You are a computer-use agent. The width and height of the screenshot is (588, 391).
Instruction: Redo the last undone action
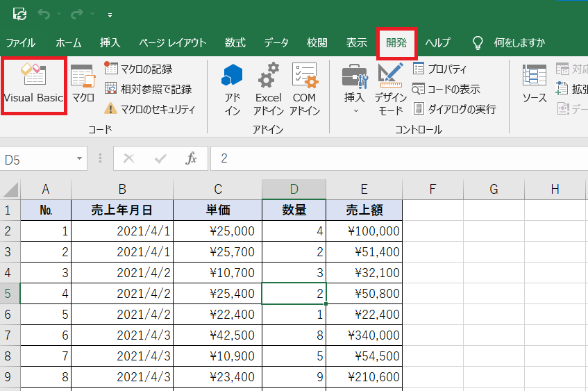point(77,15)
